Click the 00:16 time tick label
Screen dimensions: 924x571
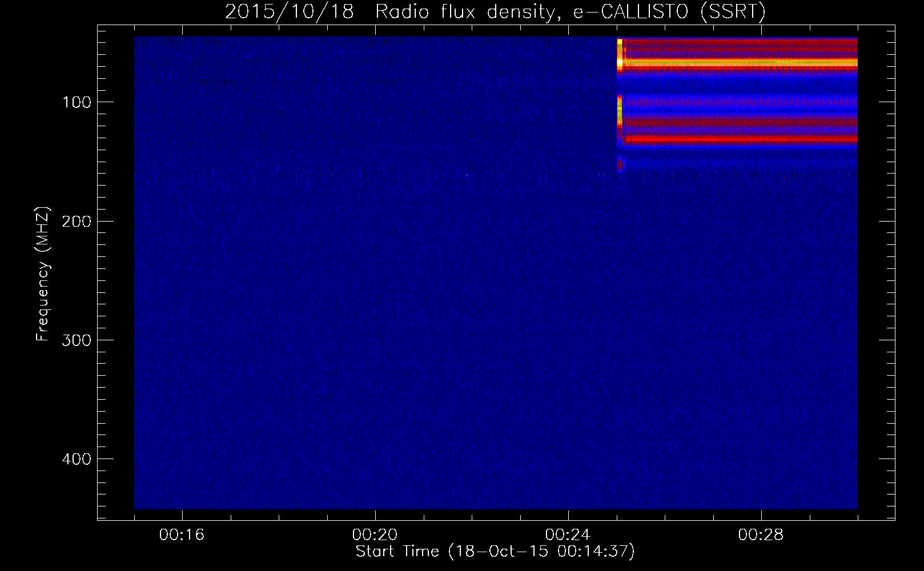pos(182,535)
